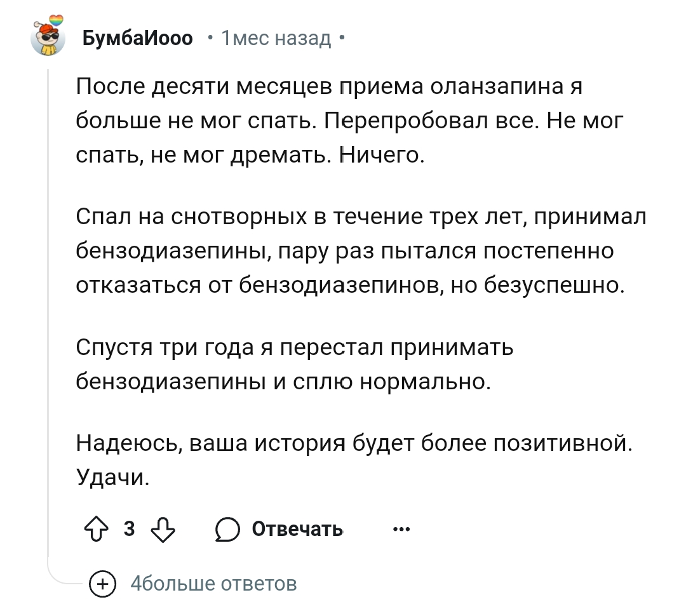Upvote the comment by БумбаИооо
This screenshot has width=686, height=616.
97,529
